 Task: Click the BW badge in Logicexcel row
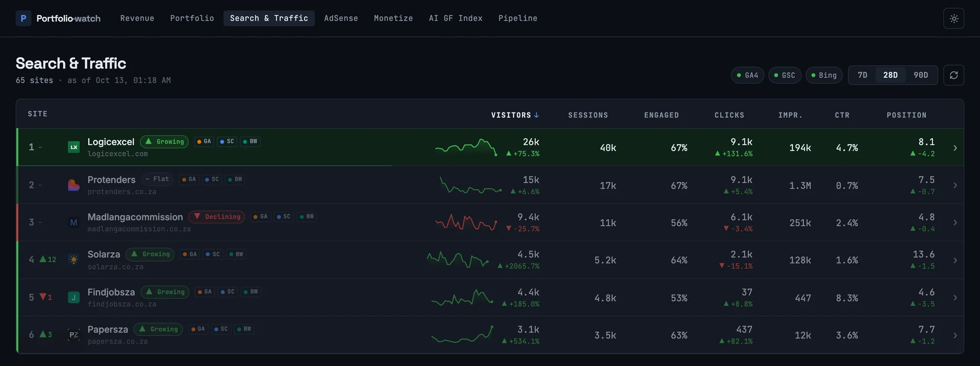coord(250,142)
